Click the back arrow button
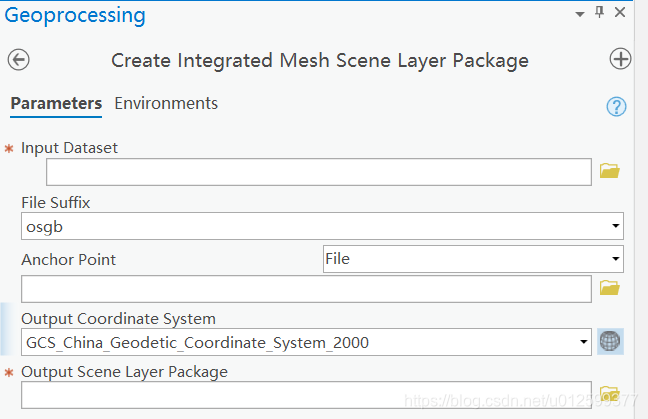648x419 pixels. tap(18, 60)
